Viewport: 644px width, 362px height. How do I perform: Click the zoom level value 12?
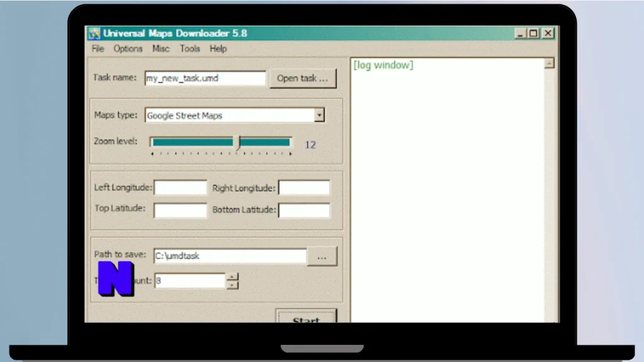click(x=311, y=145)
